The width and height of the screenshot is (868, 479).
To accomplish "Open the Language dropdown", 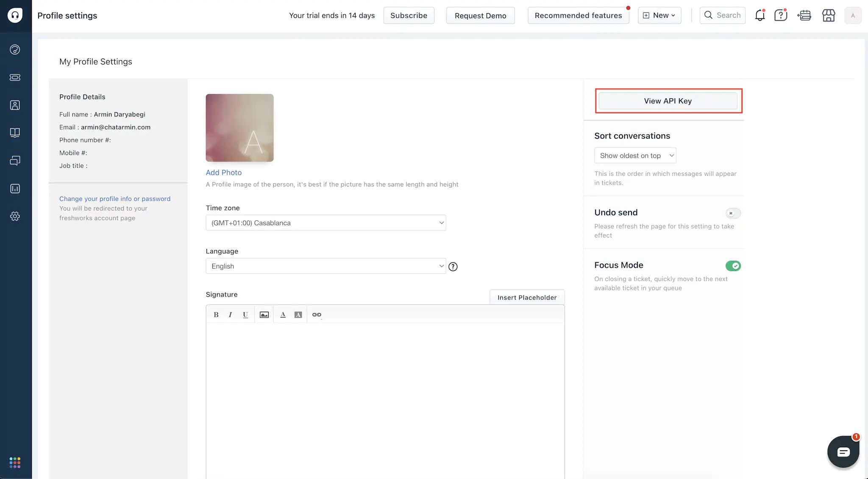I will pyautogui.click(x=325, y=266).
